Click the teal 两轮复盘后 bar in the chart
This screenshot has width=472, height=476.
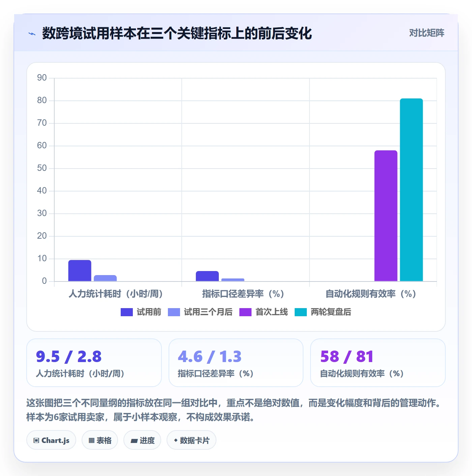click(x=411, y=190)
